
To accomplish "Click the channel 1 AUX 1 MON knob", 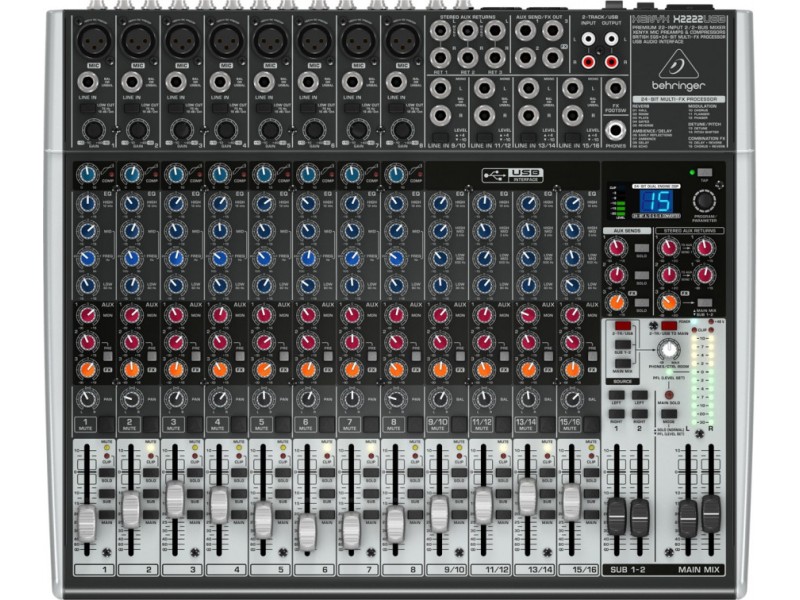I will [x=87, y=315].
